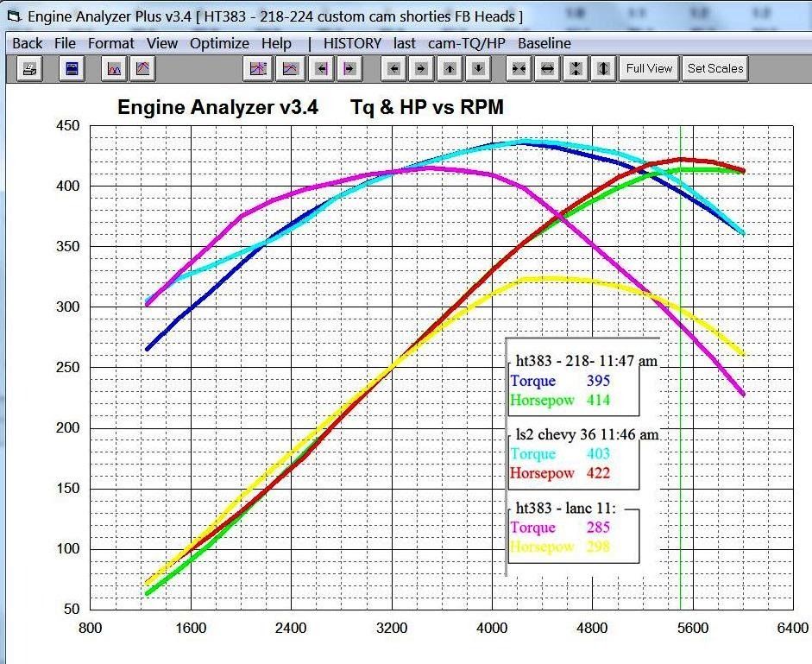Click the Engine Analyzer title bar icon
This screenshot has width=812, height=664.
(x=15, y=16)
